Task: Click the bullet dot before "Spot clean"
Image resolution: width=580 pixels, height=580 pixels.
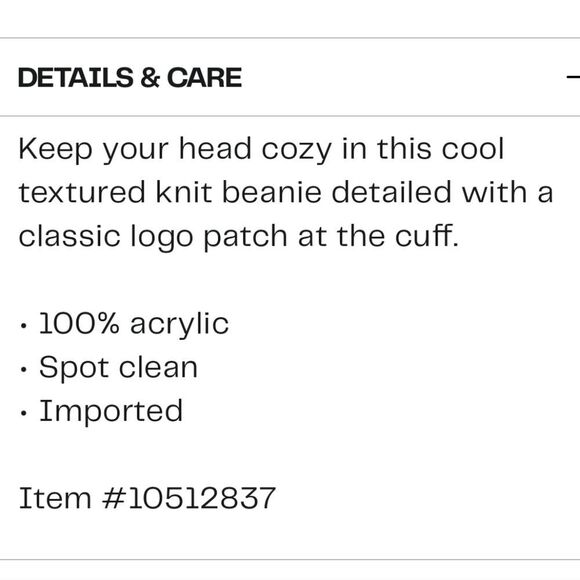Action: [x=24, y=370]
